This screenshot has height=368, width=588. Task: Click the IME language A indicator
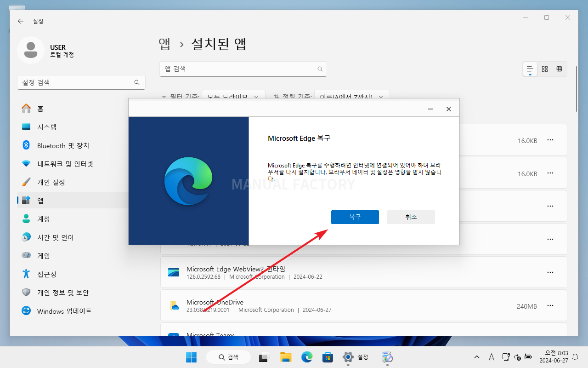click(x=491, y=357)
